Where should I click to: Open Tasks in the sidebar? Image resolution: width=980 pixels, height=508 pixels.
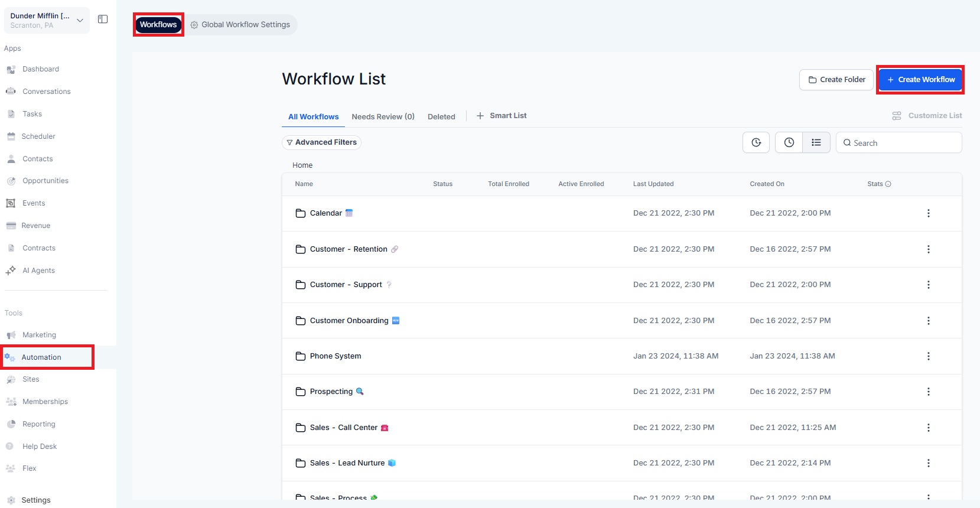[x=32, y=114]
